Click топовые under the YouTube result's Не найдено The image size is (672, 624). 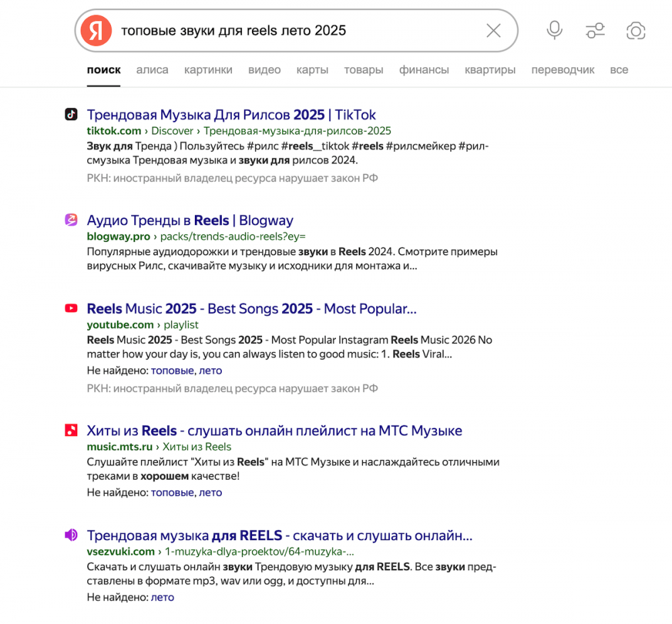pos(172,371)
